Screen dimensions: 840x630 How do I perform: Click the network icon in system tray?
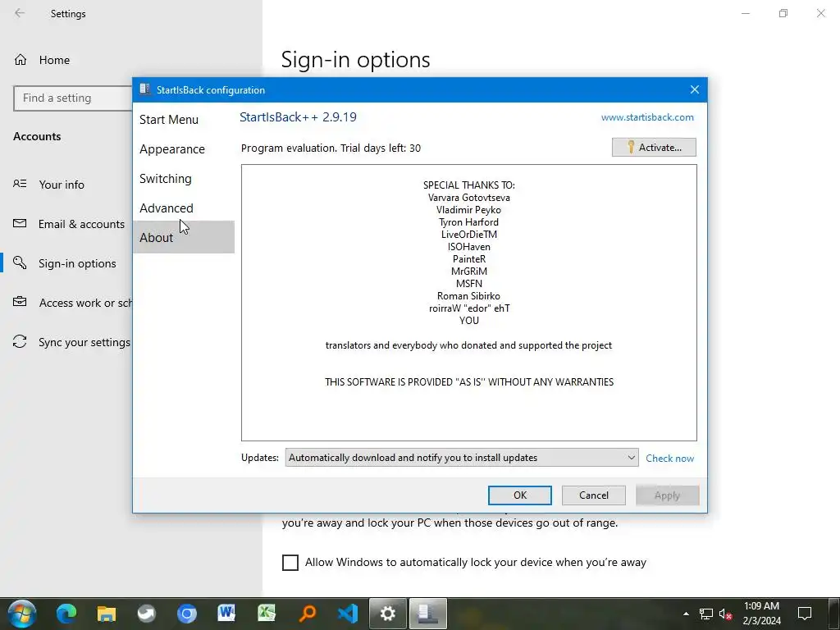point(706,614)
